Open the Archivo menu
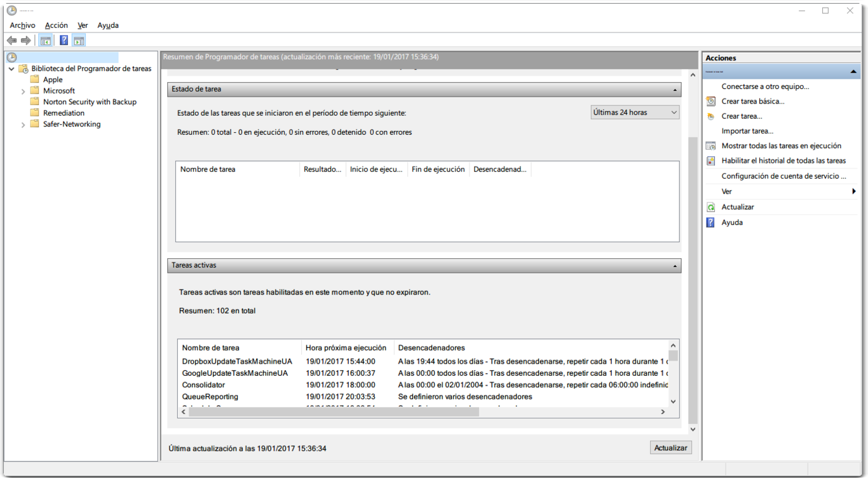 tap(22, 25)
